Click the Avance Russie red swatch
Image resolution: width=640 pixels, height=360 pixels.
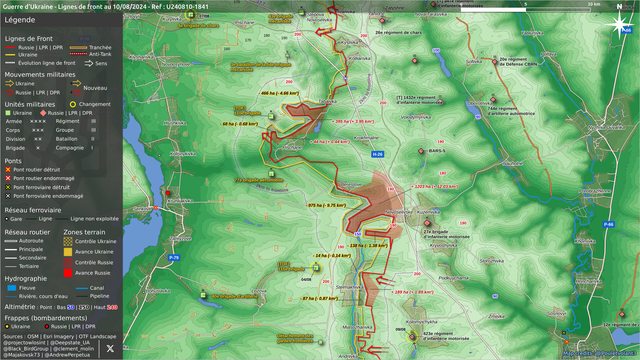point(68,273)
